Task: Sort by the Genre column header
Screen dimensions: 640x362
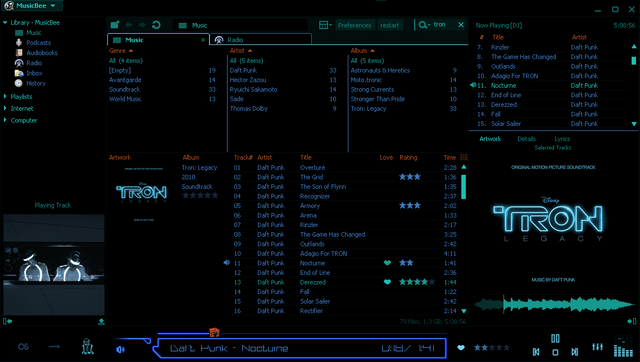Action: (x=121, y=51)
